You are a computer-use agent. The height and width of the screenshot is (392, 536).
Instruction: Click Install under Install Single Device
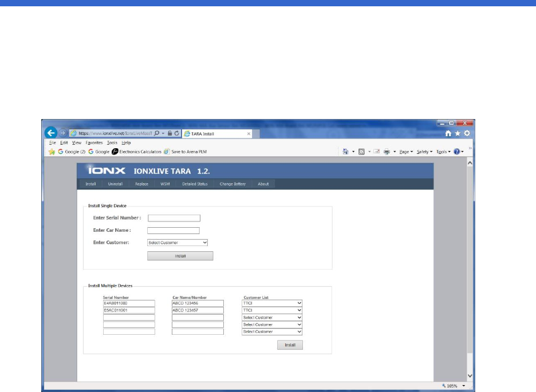pos(180,256)
